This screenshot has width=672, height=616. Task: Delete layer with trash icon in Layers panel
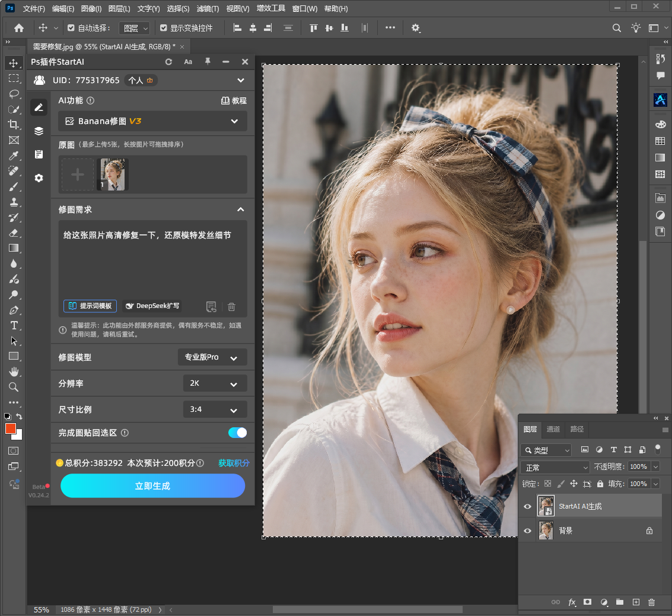pos(651,602)
